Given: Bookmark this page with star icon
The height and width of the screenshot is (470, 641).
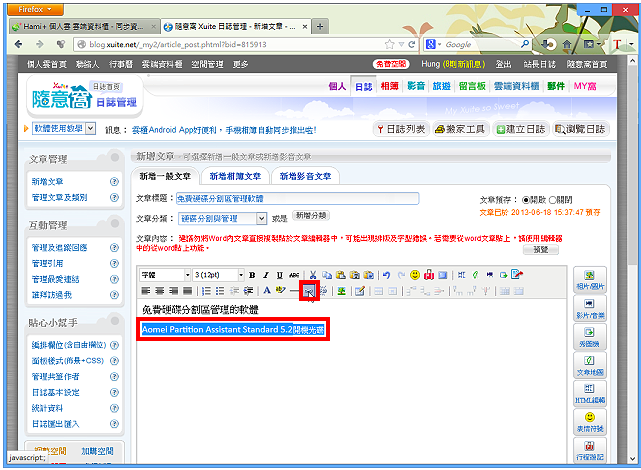Looking at the screenshot, I should [390, 44].
